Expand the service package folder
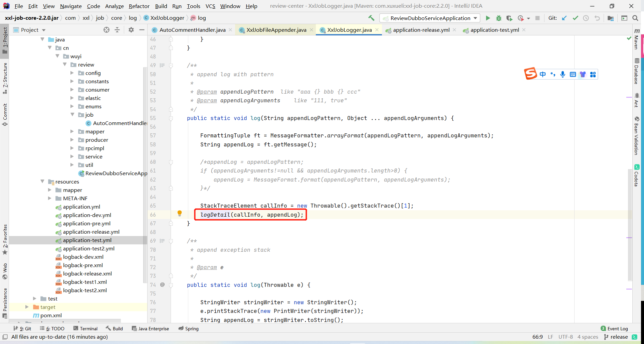This screenshot has height=344, width=644. tap(72, 156)
